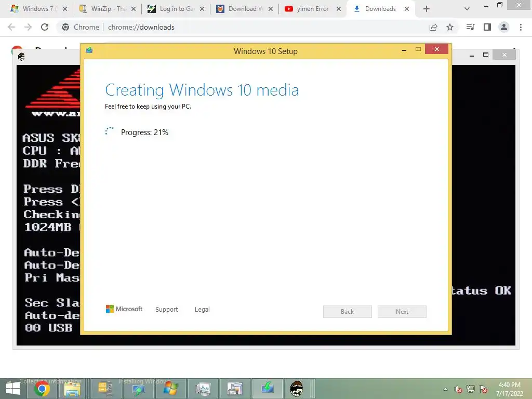Click the 1024MB text in BIOS window
Viewport: 532px width, 399px height.
click(48, 227)
